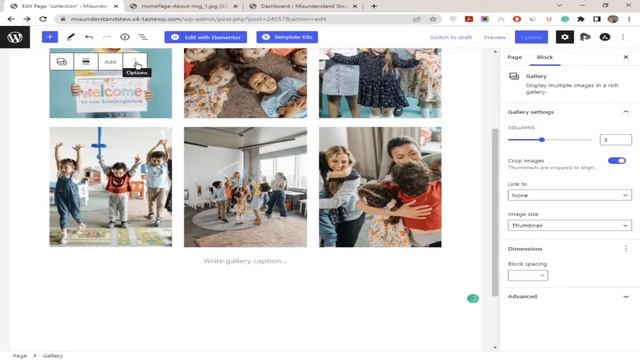Undo the last change

click(89, 37)
